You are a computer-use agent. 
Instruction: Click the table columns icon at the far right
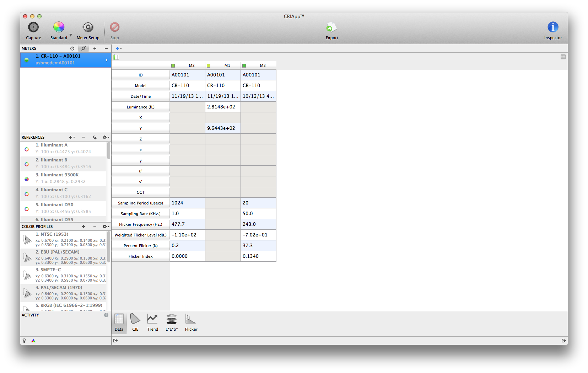point(563,57)
